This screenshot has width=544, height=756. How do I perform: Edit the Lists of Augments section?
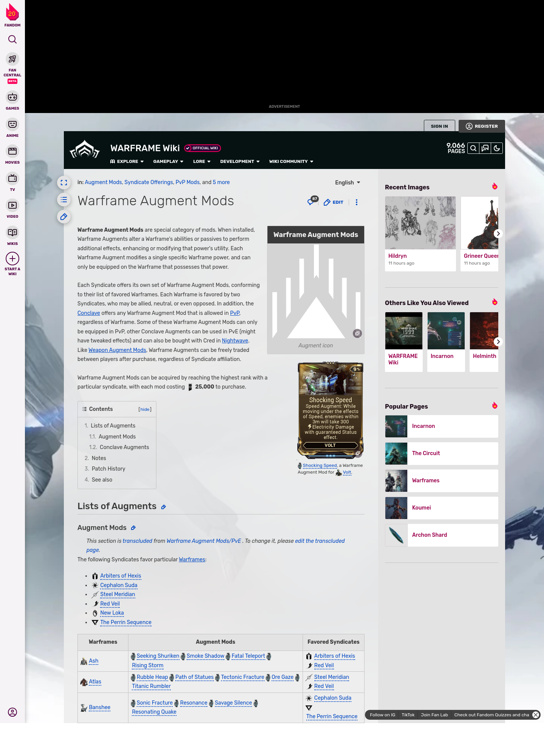click(164, 507)
